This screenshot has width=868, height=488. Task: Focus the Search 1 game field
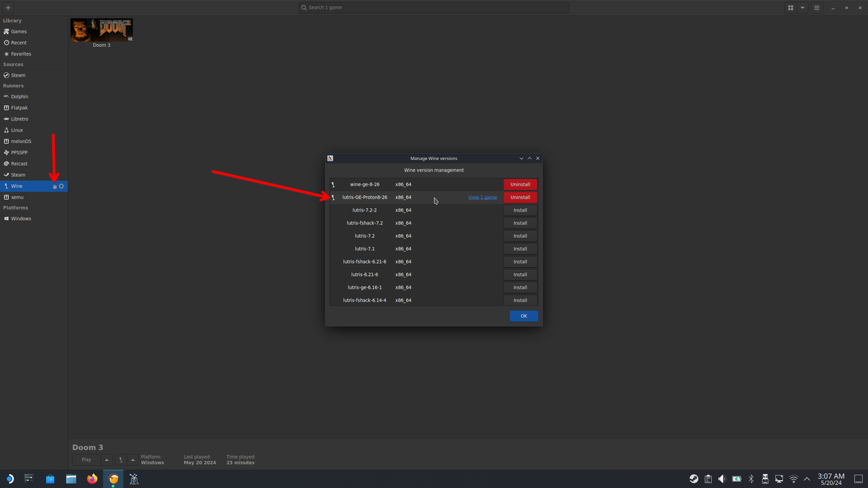(434, 7)
